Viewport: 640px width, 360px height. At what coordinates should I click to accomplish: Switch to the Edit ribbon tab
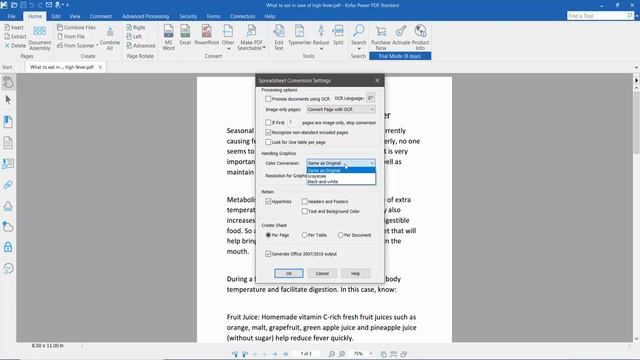(56, 16)
